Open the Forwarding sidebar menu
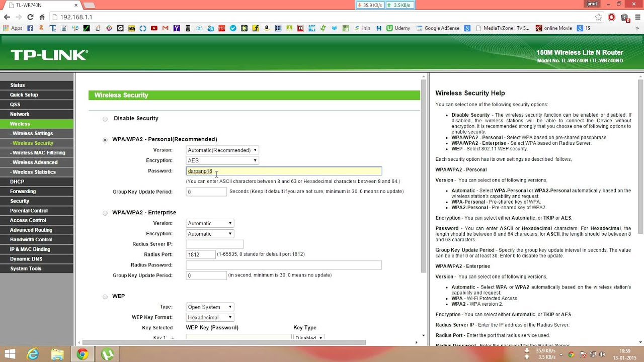 click(37, 191)
